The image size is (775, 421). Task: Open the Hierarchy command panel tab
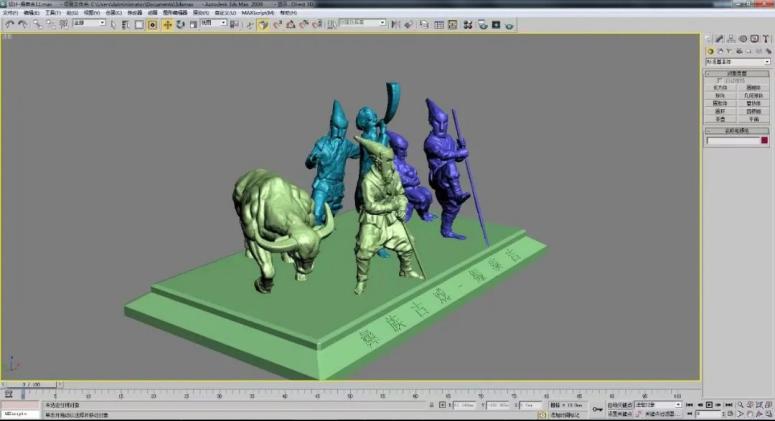pos(732,38)
